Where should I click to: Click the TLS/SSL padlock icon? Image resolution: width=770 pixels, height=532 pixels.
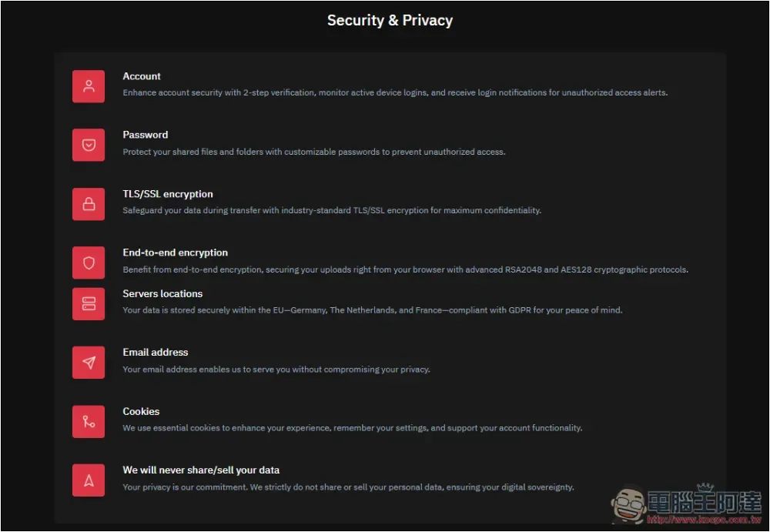coord(89,204)
